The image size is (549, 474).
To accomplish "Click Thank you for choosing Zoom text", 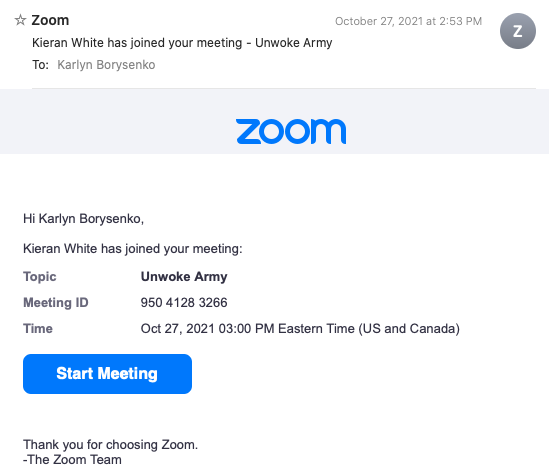I will (x=111, y=445).
